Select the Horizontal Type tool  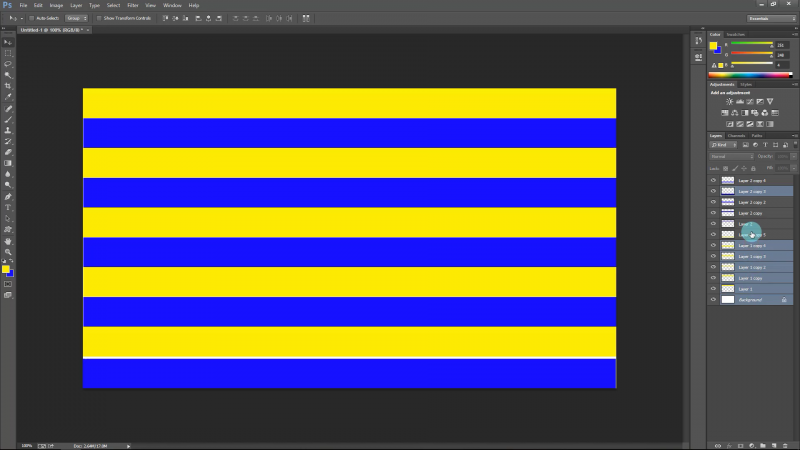[x=8, y=208]
